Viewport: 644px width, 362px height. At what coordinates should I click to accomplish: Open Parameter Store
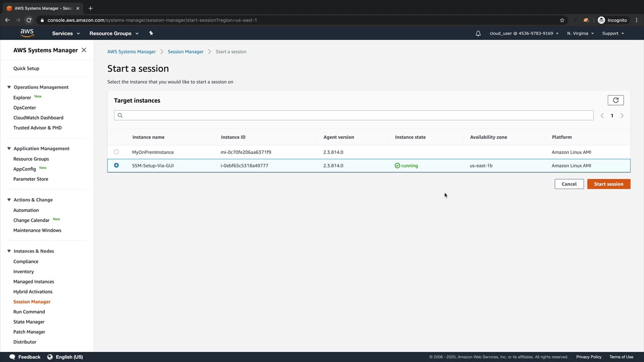pyautogui.click(x=31, y=179)
